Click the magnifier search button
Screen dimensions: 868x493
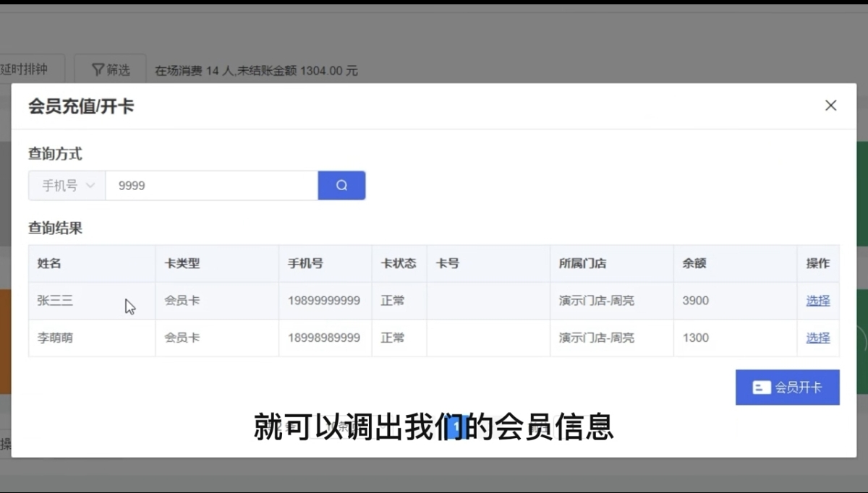341,186
